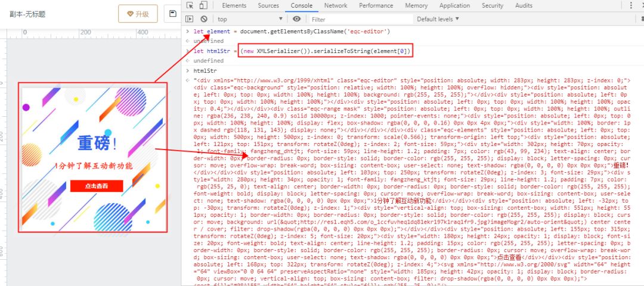Go to the Memory tab
Screen dimensions: 644x286
416,5
